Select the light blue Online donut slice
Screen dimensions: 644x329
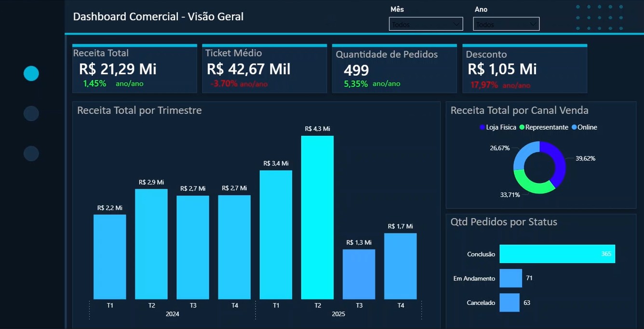[x=523, y=153]
